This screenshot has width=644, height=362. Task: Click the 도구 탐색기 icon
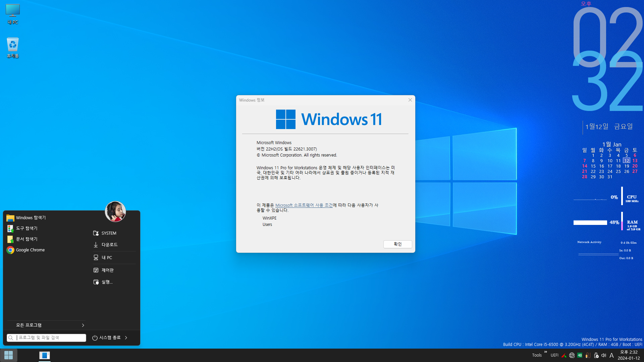pos(10,229)
